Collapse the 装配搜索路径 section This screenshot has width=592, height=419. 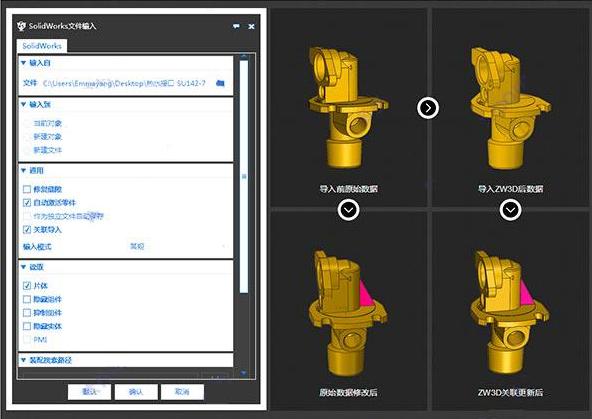coord(23,360)
